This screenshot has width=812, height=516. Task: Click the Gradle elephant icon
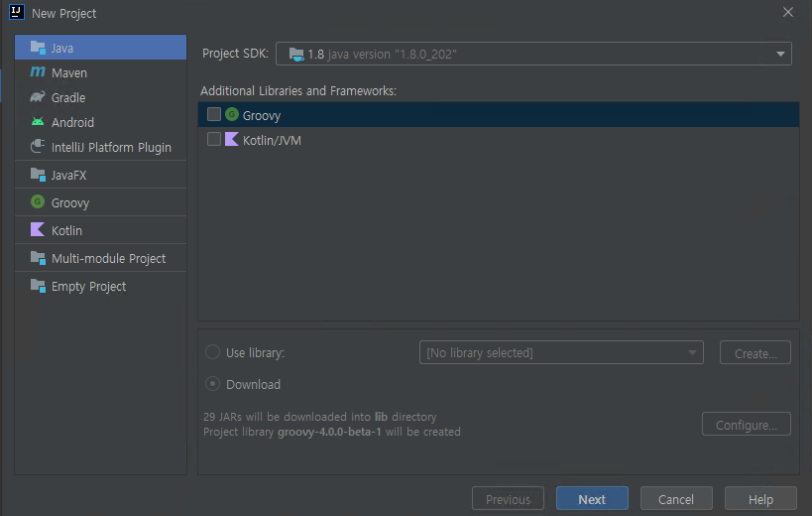point(38,97)
